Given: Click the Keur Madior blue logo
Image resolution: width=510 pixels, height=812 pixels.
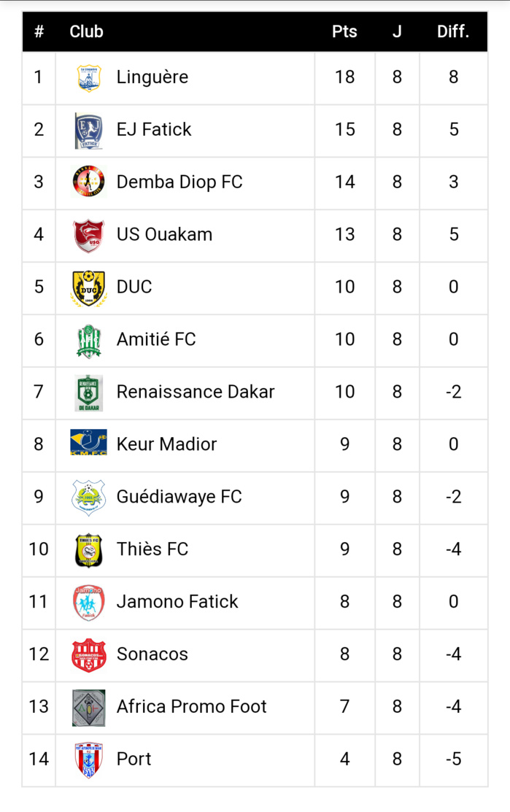Looking at the screenshot, I should pyautogui.click(x=89, y=444).
